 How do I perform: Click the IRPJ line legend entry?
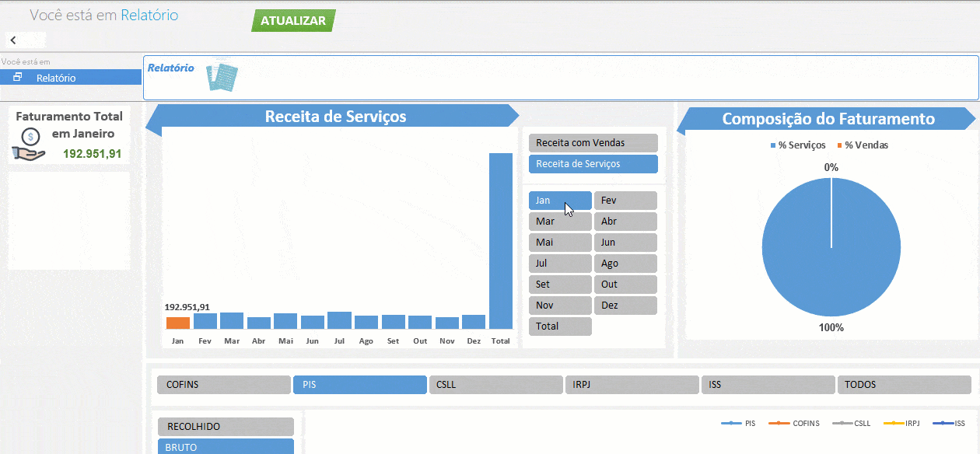click(901, 424)
